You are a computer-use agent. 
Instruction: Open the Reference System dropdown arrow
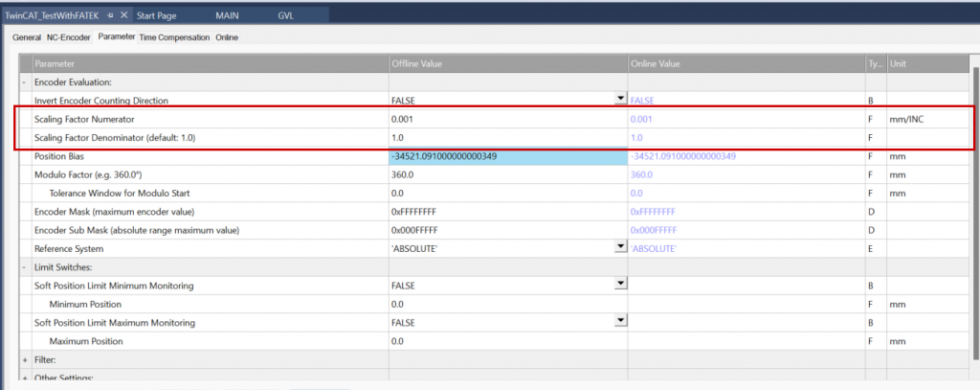coord(619,247)
